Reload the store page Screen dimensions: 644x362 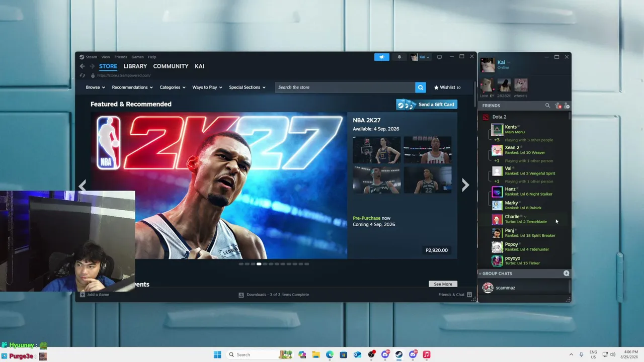coord(83,75)
